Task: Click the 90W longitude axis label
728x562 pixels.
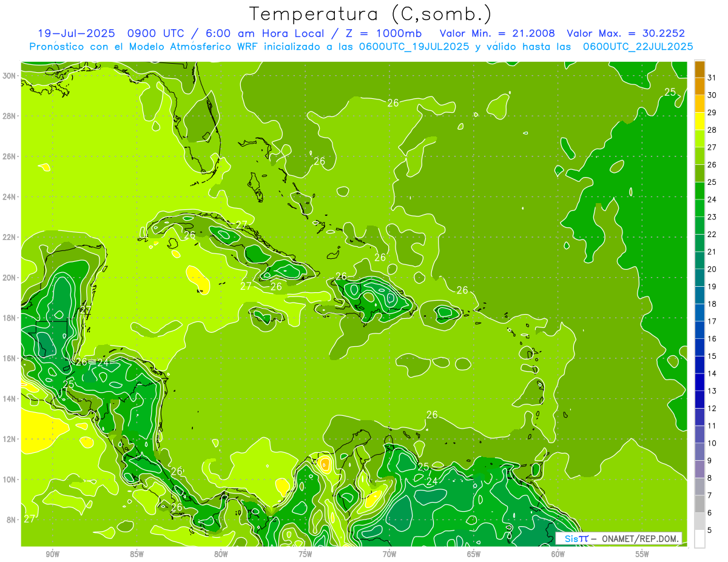Action: click(52, 554)
